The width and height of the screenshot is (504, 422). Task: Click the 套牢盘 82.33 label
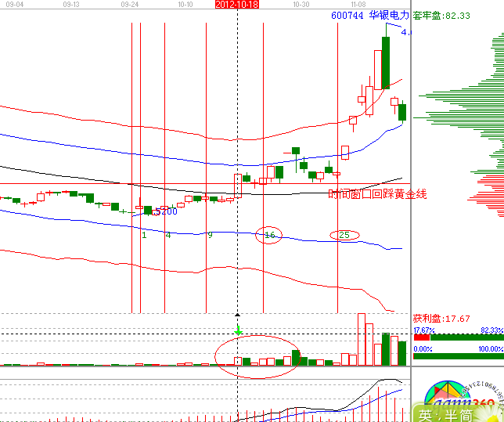click(441, 15)
